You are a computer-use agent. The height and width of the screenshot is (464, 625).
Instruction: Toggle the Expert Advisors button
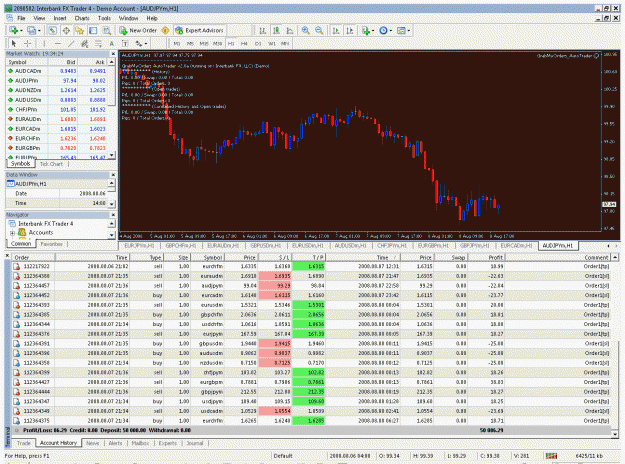pyautogui.click(x=200, y=30)
